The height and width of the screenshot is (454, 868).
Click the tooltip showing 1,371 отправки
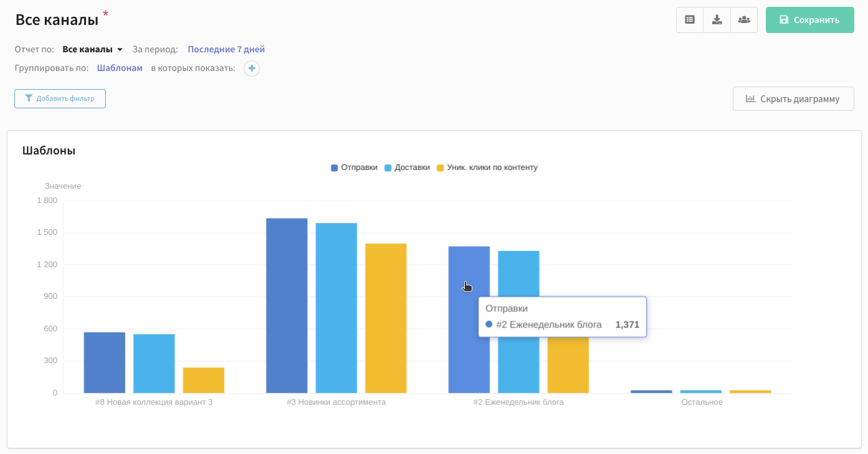pyautogui.click(x=562, y=316)
